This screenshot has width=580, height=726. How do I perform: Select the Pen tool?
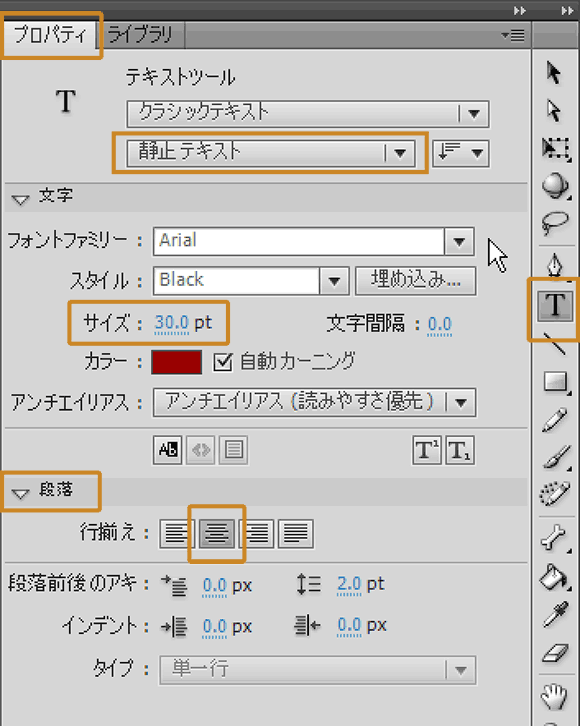(555, 265)
